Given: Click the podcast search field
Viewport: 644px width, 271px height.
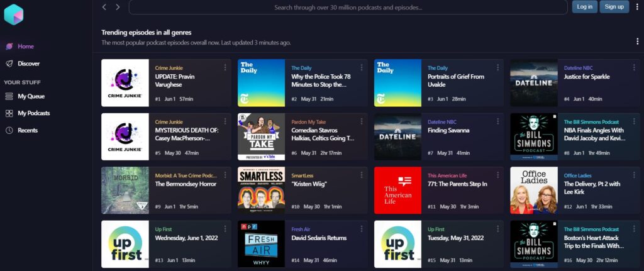Looking at the screenshot, I should click(348, 8).
